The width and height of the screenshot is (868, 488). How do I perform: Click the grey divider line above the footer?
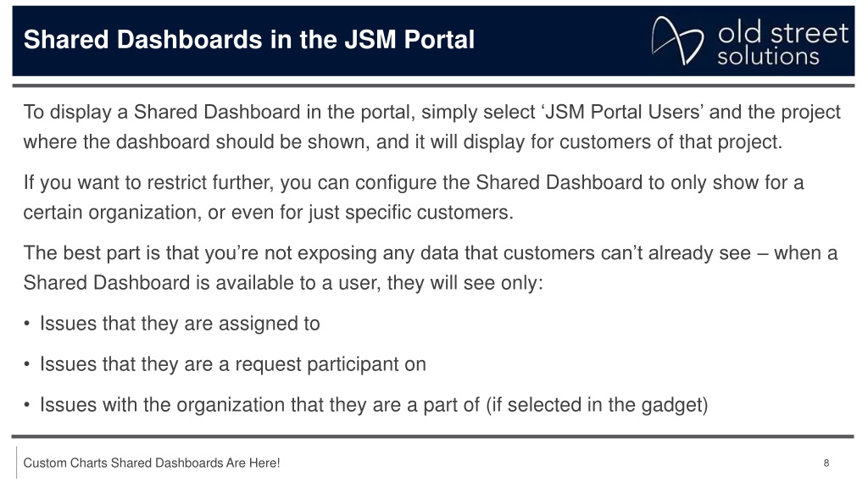(x=433, y=436)
